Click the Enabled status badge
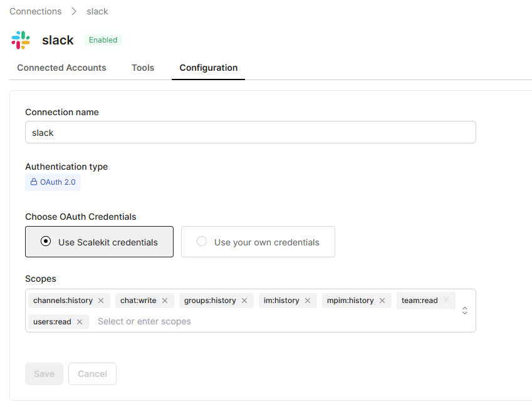The width and height of the screenshot is (532, 417). (103, 40)
